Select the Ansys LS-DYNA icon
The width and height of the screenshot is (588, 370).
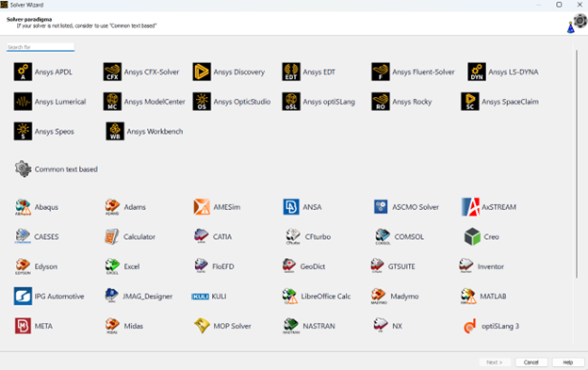click(x=477, y=72)
